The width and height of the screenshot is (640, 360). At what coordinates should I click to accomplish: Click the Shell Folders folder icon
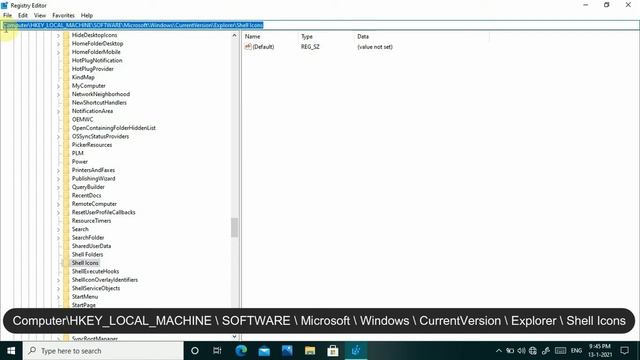point(66,255)
